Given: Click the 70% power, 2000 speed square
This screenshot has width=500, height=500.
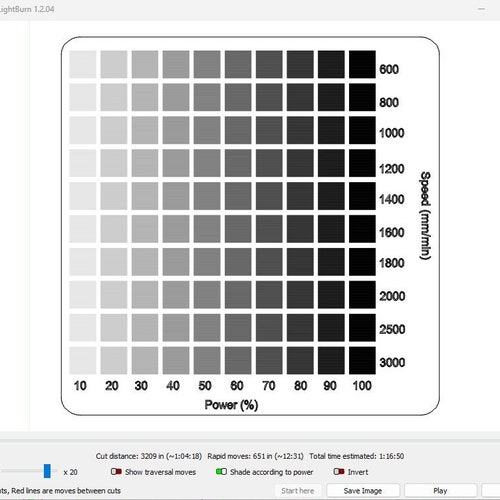Looking at the screenshot, I should tap(269, 295).
